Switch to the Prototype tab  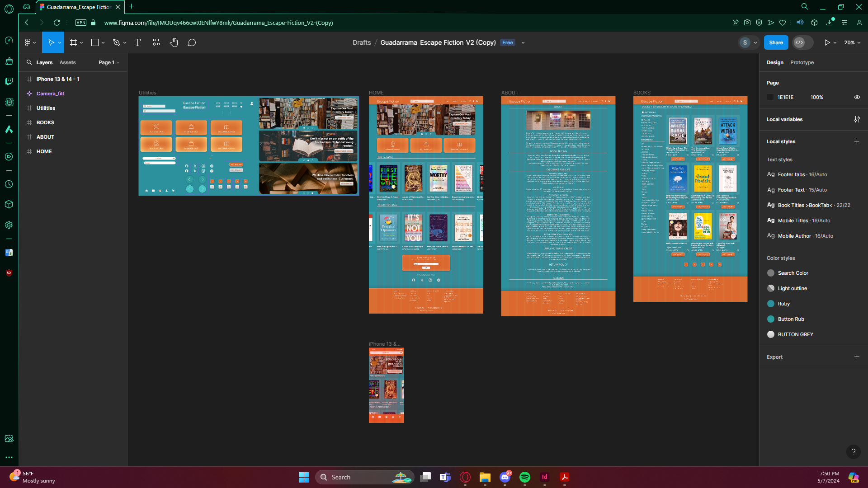pyautogui.click(x=802, y=62)
